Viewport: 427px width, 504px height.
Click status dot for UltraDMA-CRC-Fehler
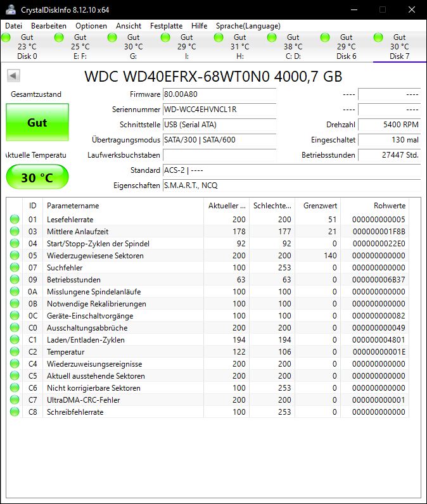point(15,400)
